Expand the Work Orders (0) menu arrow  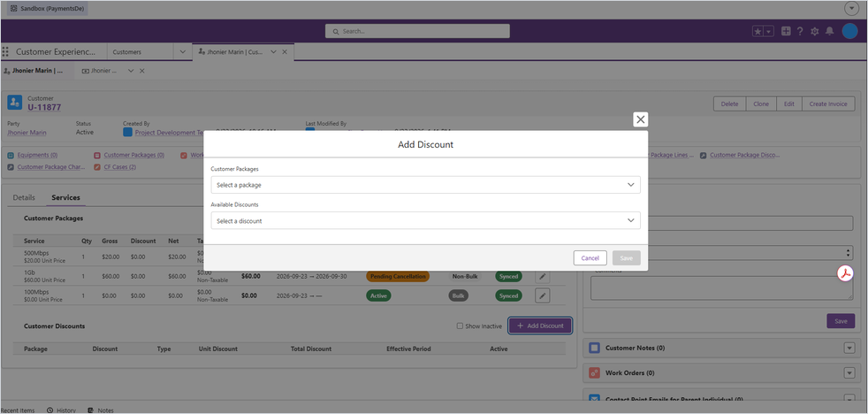tap(849, 373)
